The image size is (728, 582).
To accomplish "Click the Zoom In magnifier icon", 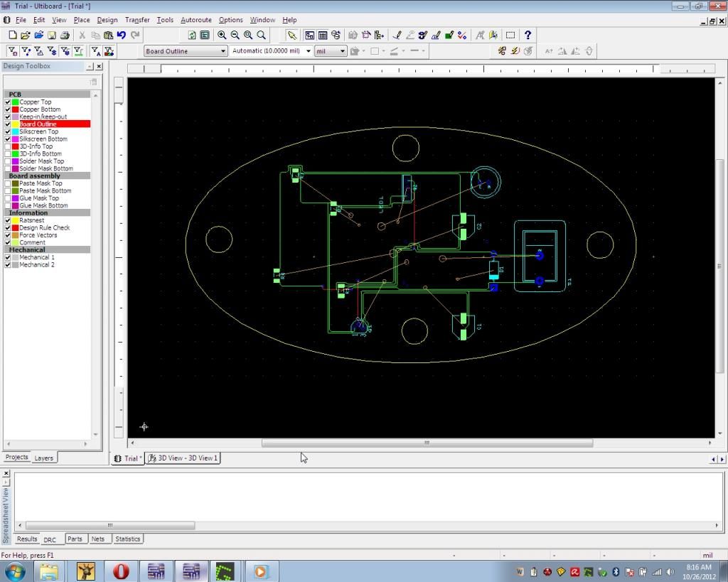I will 222,35.
